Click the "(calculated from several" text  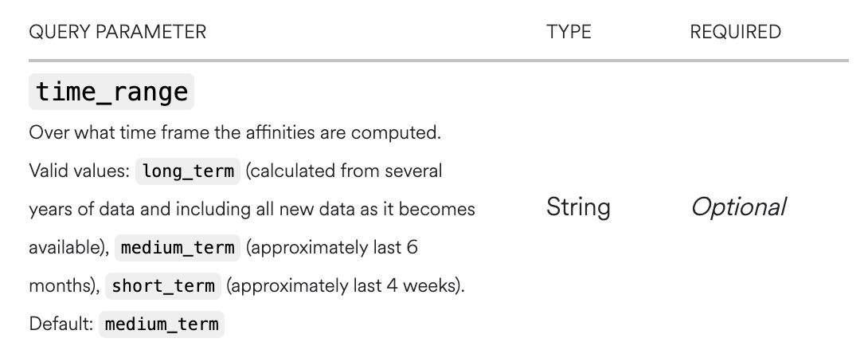(345, 171)
